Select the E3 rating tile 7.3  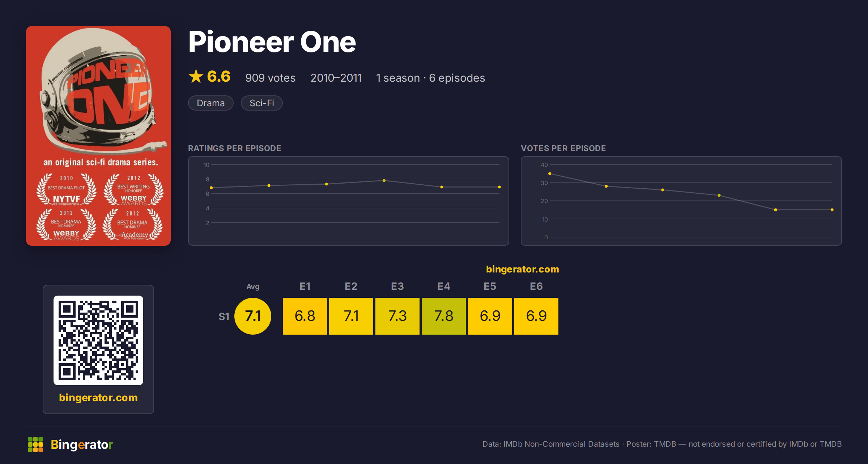[397, 316]
